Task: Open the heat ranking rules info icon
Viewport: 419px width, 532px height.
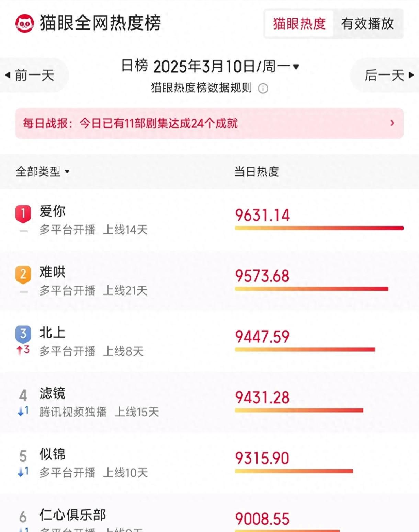Action: (x=263, y=89)
